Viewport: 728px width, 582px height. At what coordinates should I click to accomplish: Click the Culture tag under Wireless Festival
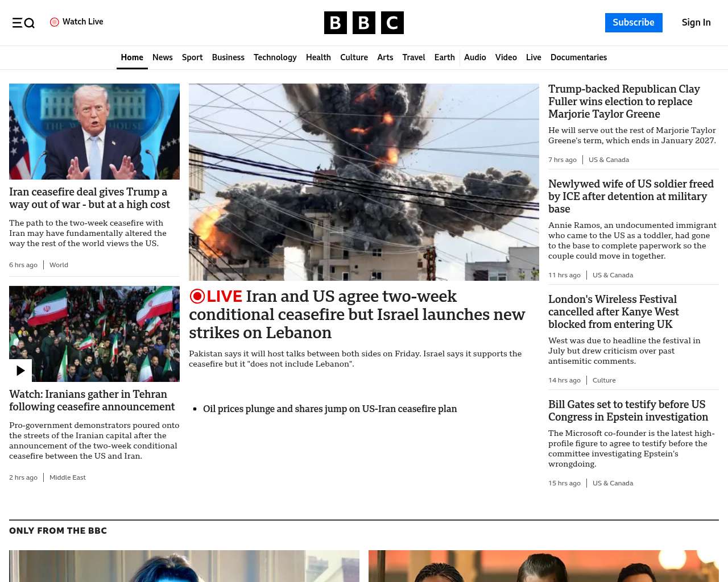tap(604, 380)
